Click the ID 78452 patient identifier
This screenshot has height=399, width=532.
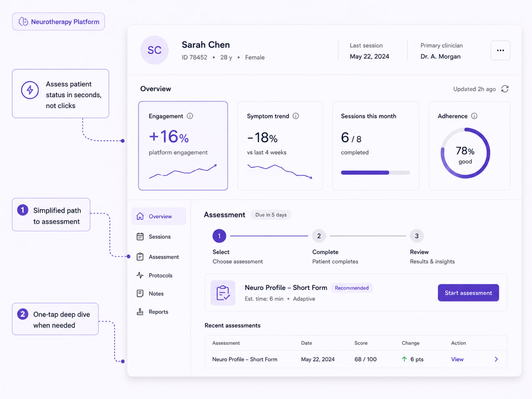194,57
